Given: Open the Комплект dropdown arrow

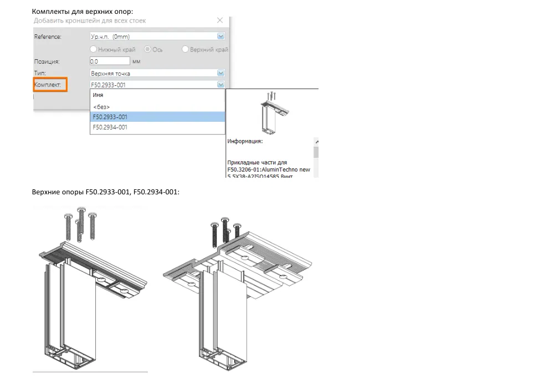Looking at the screenshot, I should (x=221, y=84).
